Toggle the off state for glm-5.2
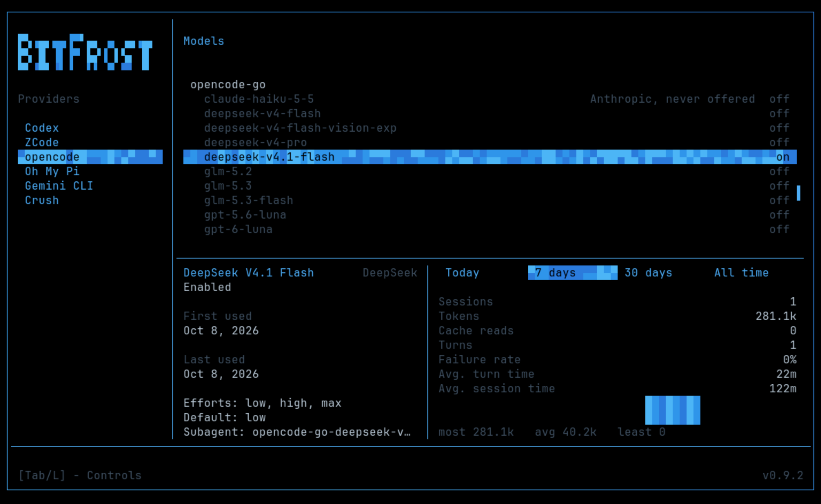The height and width of the screenshot is (504, 821). pos(779,171)
